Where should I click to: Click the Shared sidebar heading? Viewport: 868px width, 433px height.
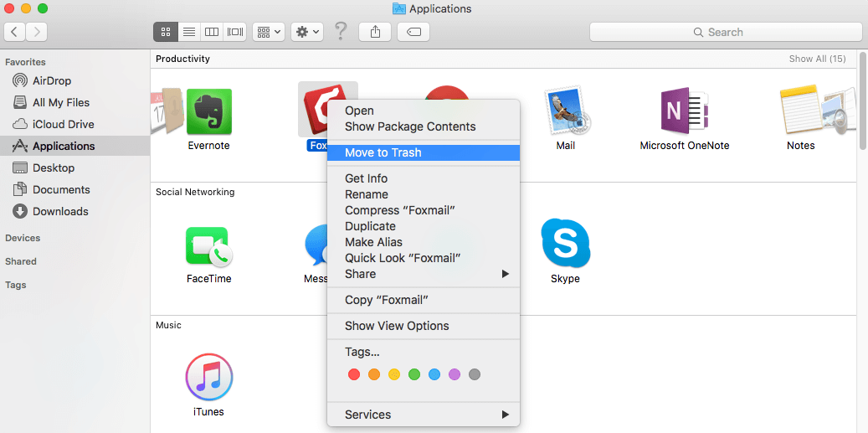21,261
